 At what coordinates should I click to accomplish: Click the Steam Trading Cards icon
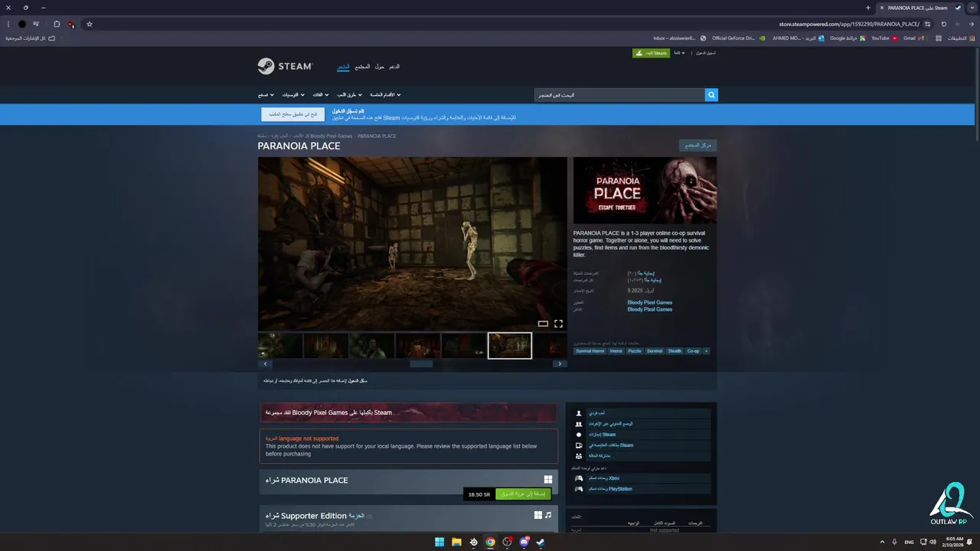[x=579, y=445]
